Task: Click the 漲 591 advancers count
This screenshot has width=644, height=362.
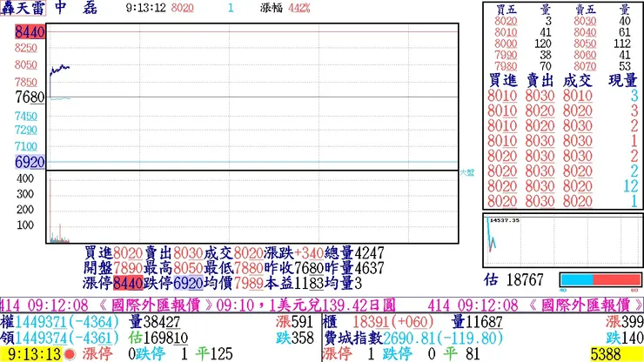Action: [294, 322]
